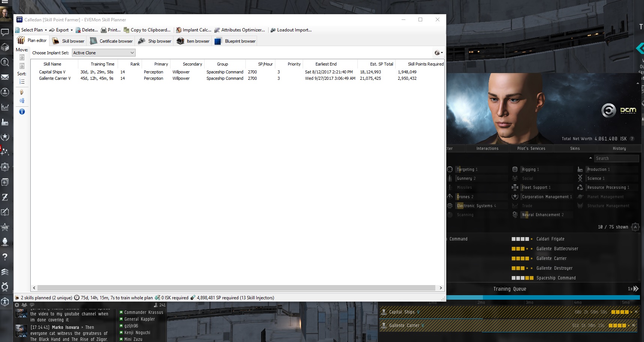Toggle the skill filter icon next to 10 / 75 shown

pyautogui.click(x=635, y=227)
